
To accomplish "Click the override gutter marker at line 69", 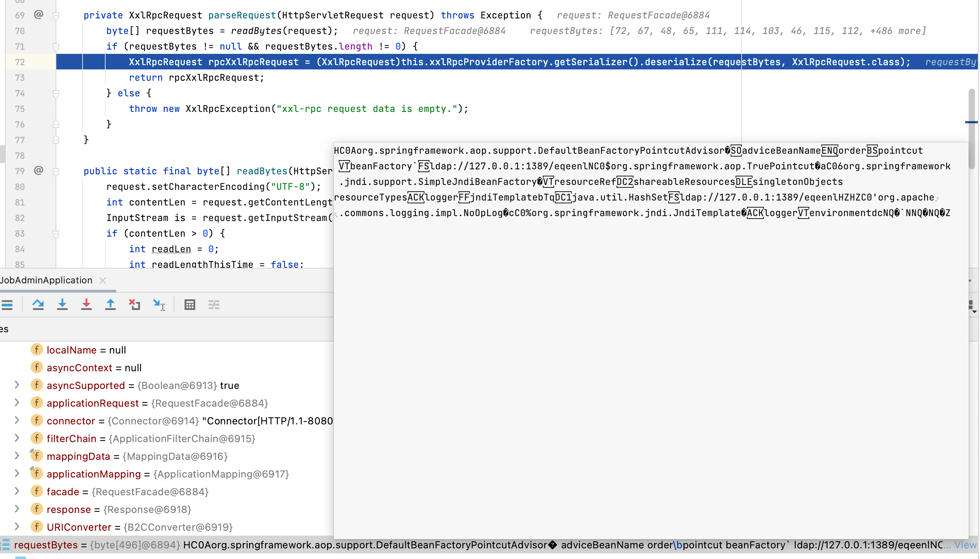I will 38,15.
